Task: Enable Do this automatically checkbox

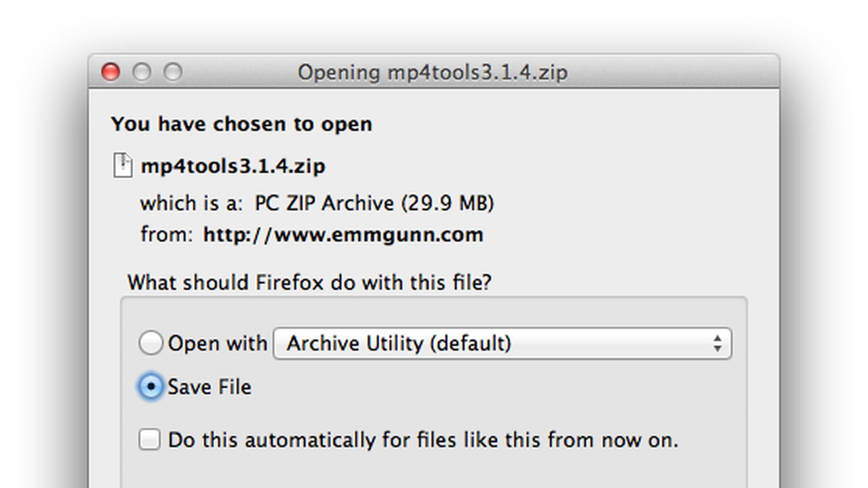Action: 150,439
